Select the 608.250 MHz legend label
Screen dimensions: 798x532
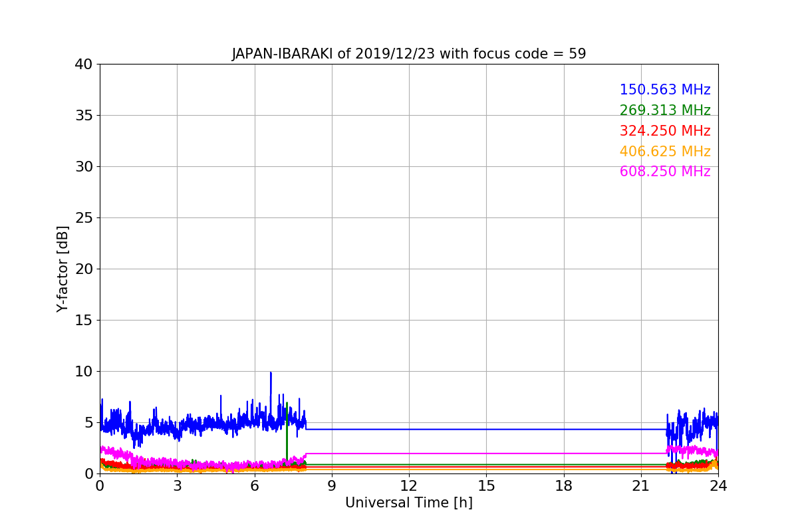point(665,172)
